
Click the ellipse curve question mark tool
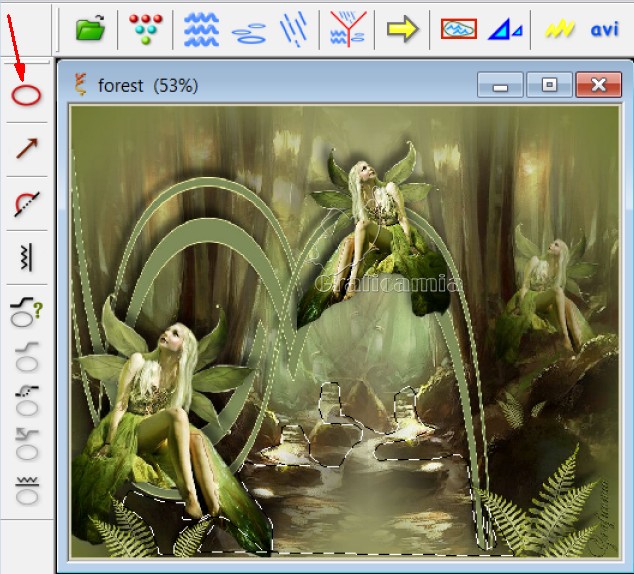[x=26, y=312]
